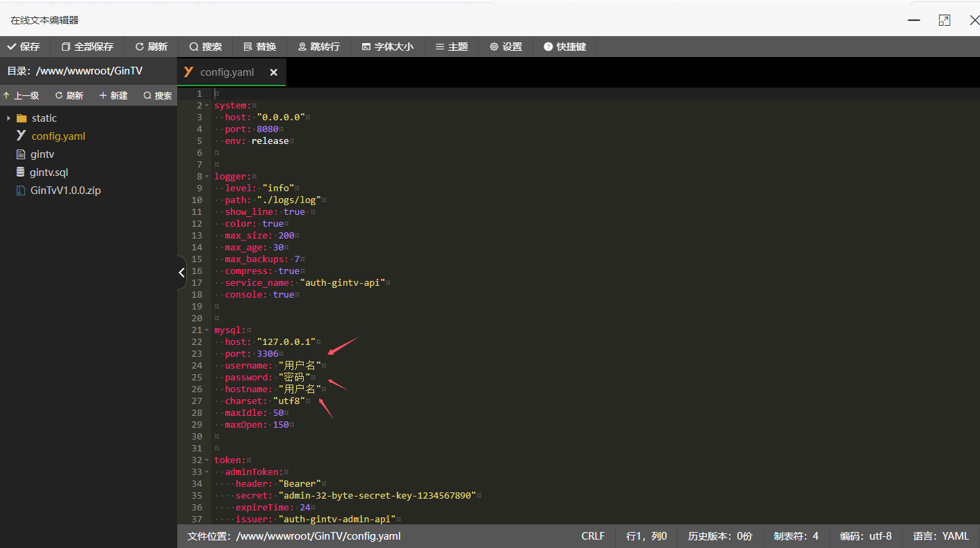Click the hostname "用户名" value
Image resolution: width=980 pixels, height=548 pixels.
300,389
